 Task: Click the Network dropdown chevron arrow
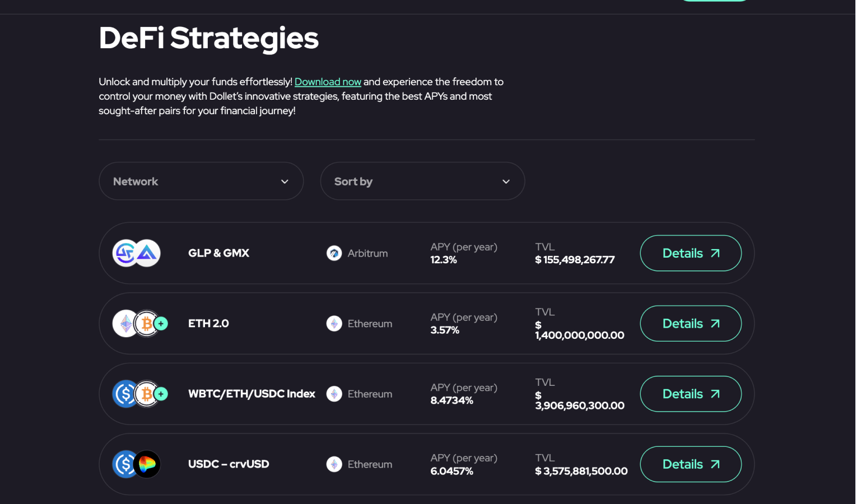[285, 181]
